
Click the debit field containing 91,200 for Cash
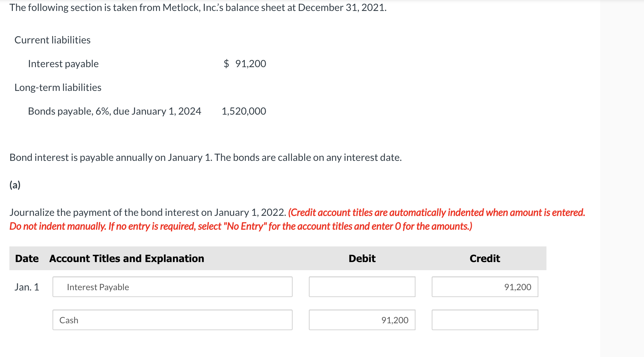362,320
